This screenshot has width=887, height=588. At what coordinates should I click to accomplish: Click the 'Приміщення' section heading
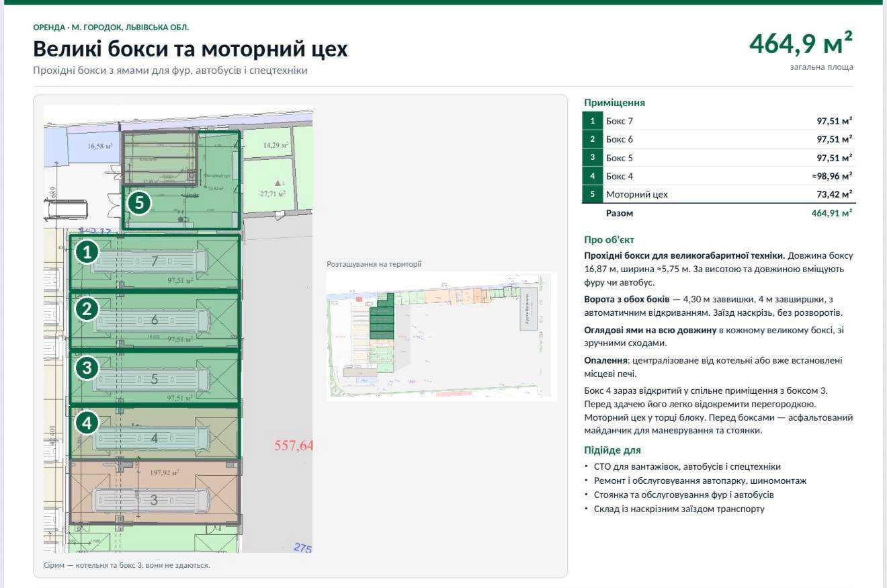[614, 103]
